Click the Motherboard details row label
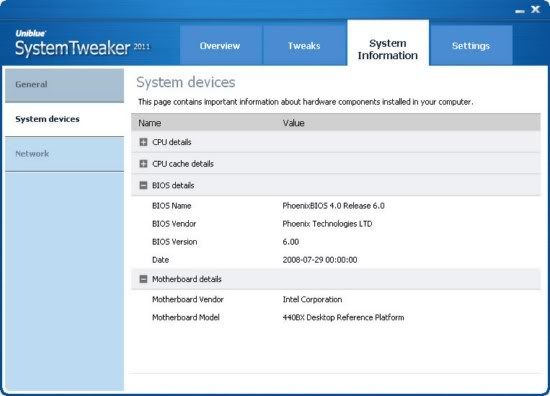Viewport: 550px width, 396px height. 187,279
